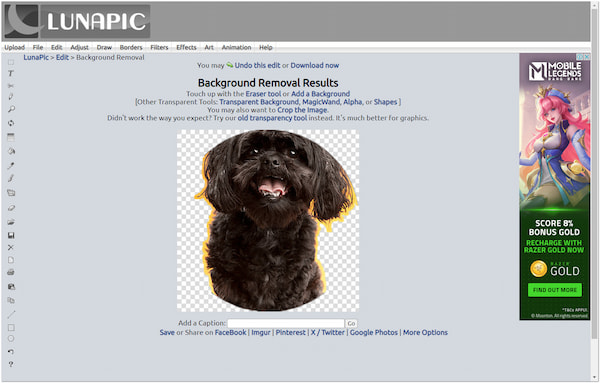Click Download now link
This screenshot has width=600, height=383.
click(315, 65)
